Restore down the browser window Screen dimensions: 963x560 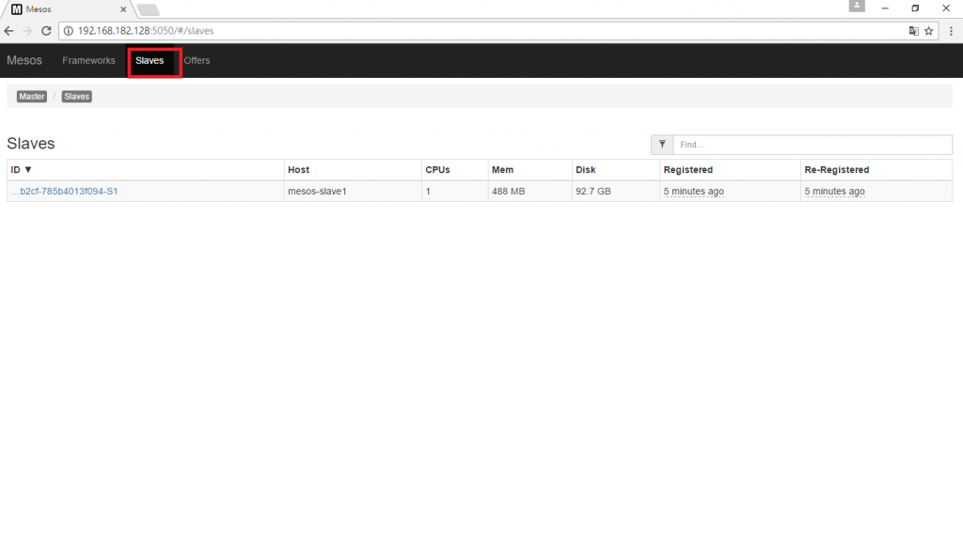915,8
